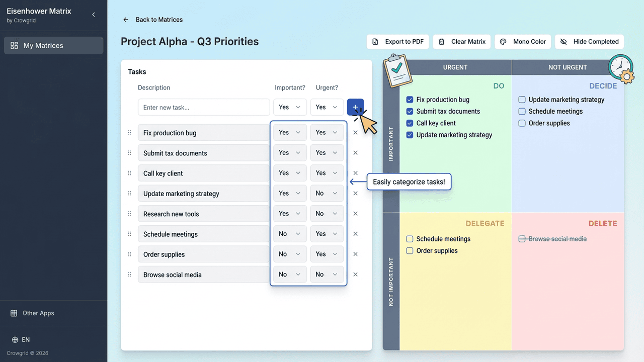The image size is (644, 362).
Task: Click the blue plus add task button
Action: coord(355,107)
